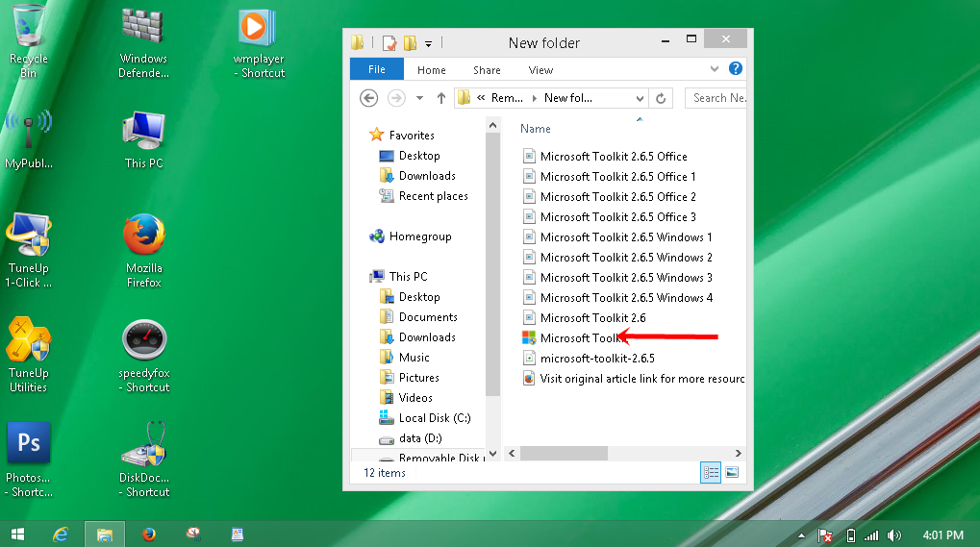Click horizontal scrollbar right arrow
Viewport: 980px width, 547px height.
738,454
